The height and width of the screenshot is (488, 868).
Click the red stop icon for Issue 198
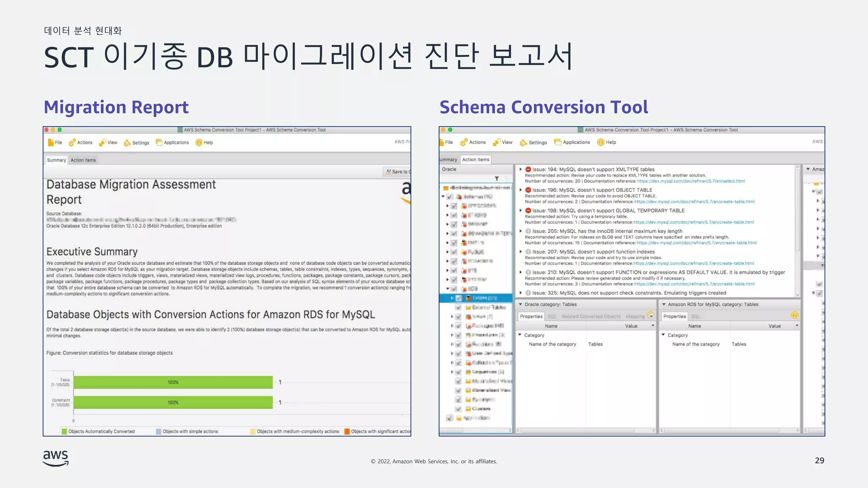528,211
